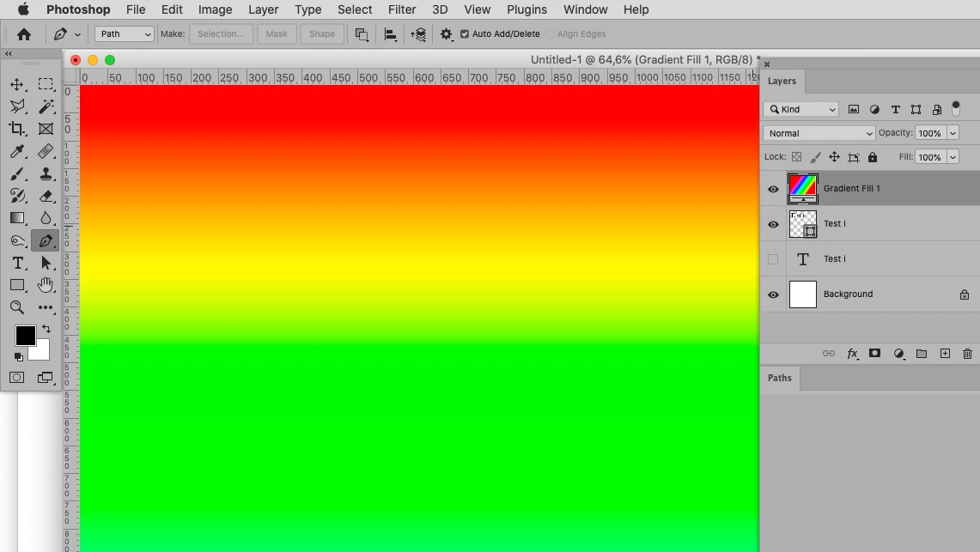The width and height of the screenshot is (980, 552).
Task: Lock all layer attributes
Action: point(873,157)
